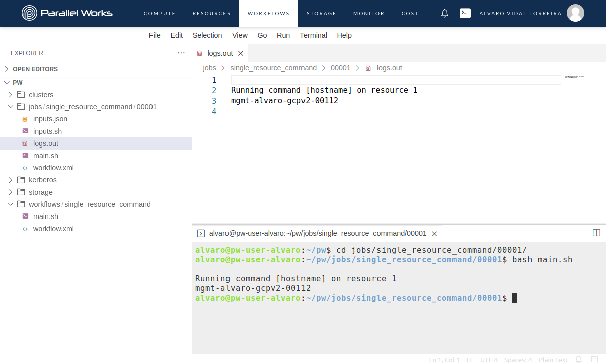Close the terminal tab

point(435,234)
